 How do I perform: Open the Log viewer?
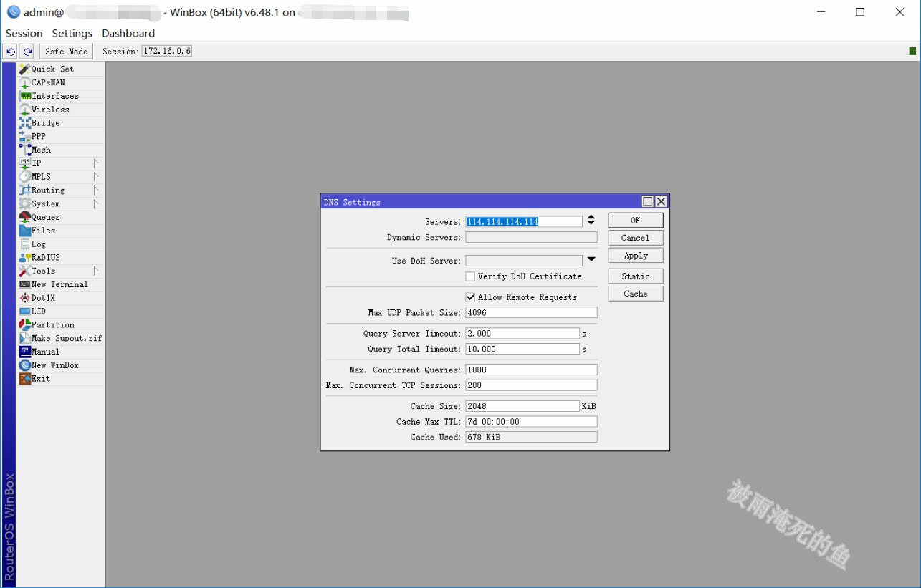tap(38, 244)
